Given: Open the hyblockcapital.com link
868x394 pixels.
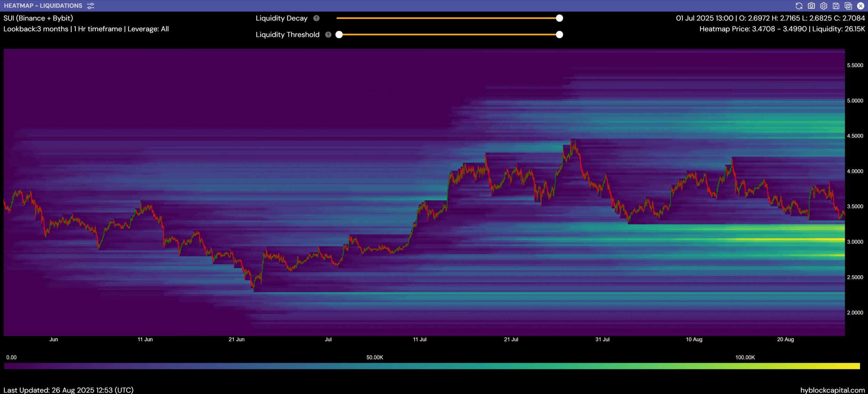Looking at the screenshot, I should (x=832, y=390).
